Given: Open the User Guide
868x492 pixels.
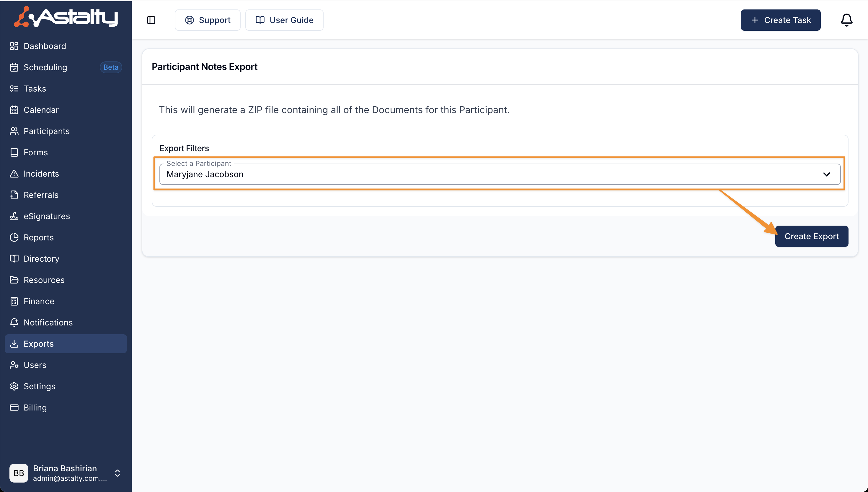Looking at the screenshot, I should pyautogui.click(x=284, y=20).
